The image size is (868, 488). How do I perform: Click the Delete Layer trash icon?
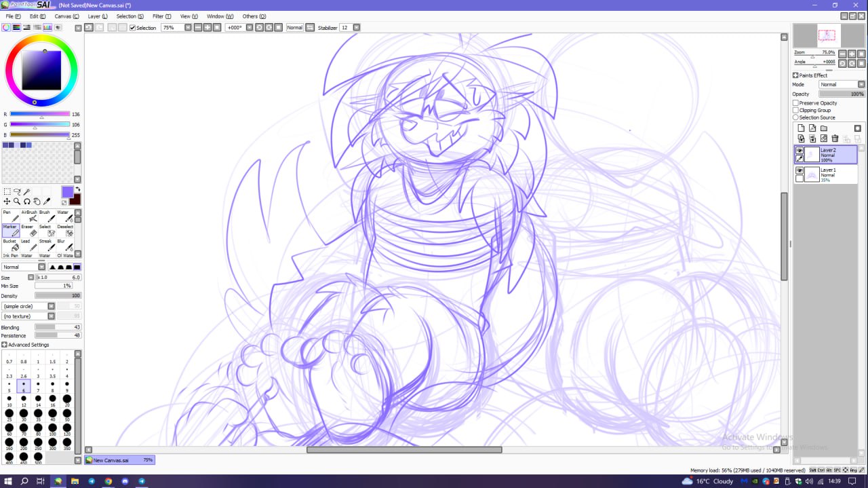coord(835,138)
